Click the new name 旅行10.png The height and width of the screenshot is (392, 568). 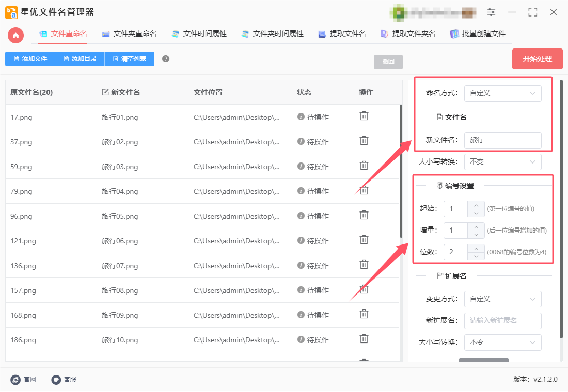pos(120,340)
